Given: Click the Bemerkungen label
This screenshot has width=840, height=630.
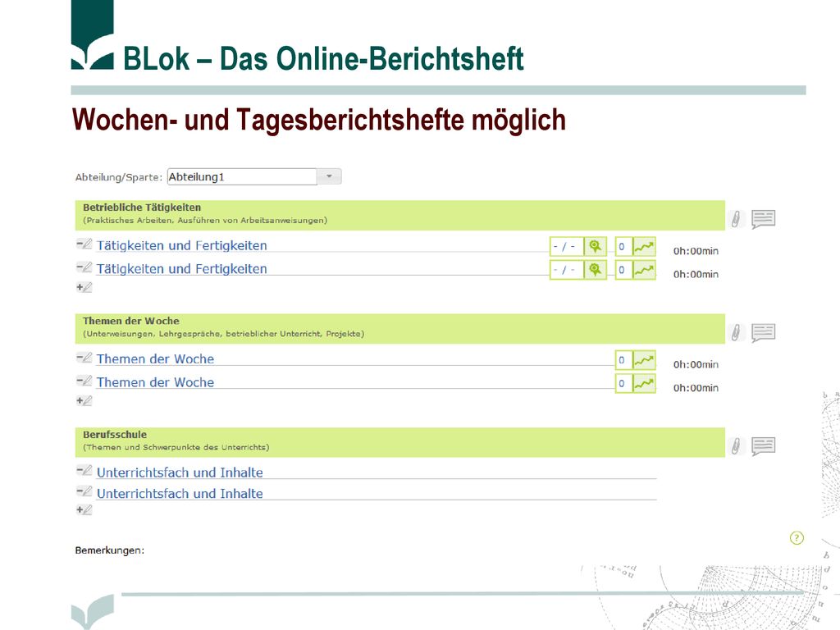Looking at the screenshot, I should (x=110, y=550).
